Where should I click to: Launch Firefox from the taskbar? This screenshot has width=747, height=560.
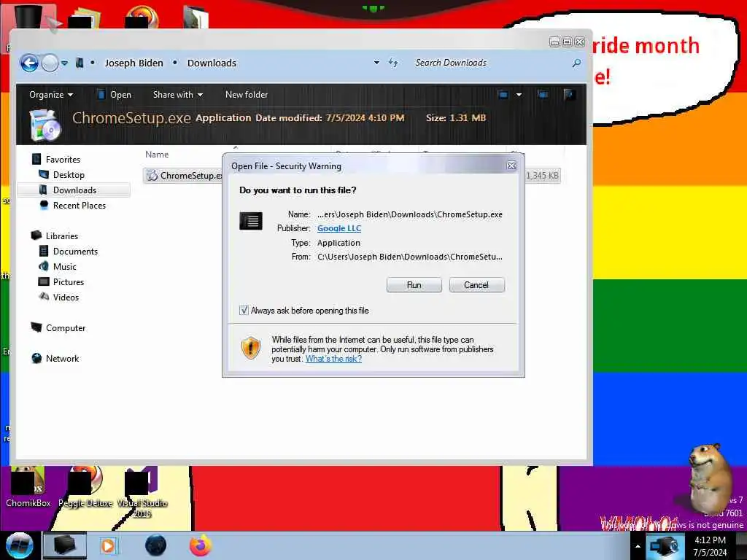coord(201,545)
